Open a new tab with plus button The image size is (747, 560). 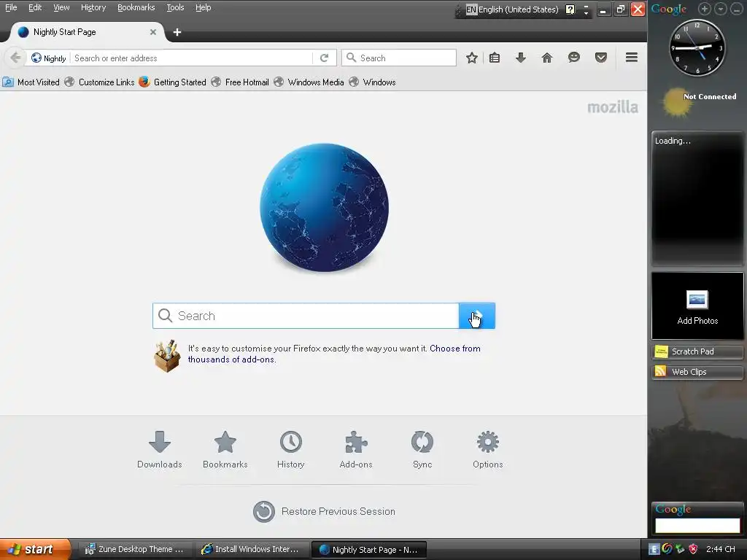177,32
